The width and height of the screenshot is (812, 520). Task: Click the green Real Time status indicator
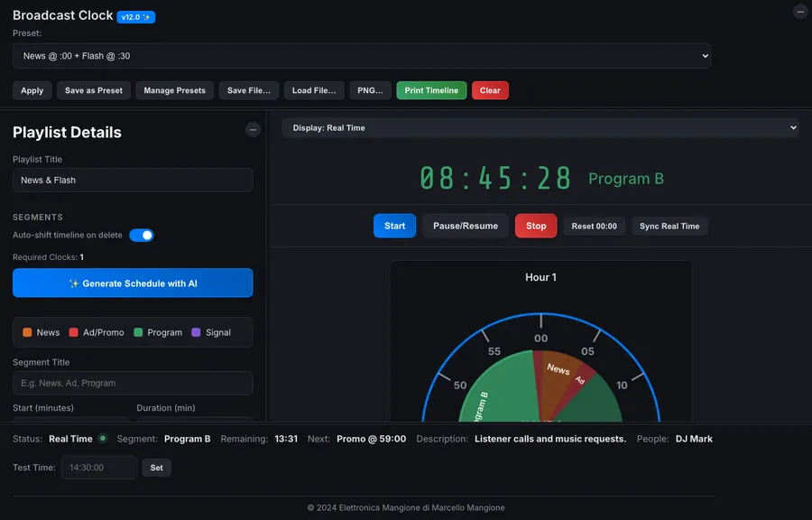pyautogui.click(x=103, y=438)
